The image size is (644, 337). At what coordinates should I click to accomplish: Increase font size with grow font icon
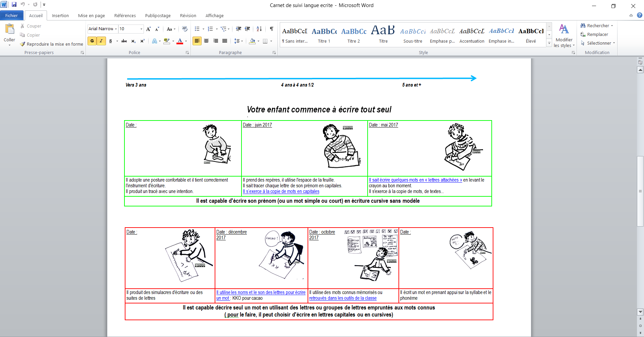[x=148, y=29]
